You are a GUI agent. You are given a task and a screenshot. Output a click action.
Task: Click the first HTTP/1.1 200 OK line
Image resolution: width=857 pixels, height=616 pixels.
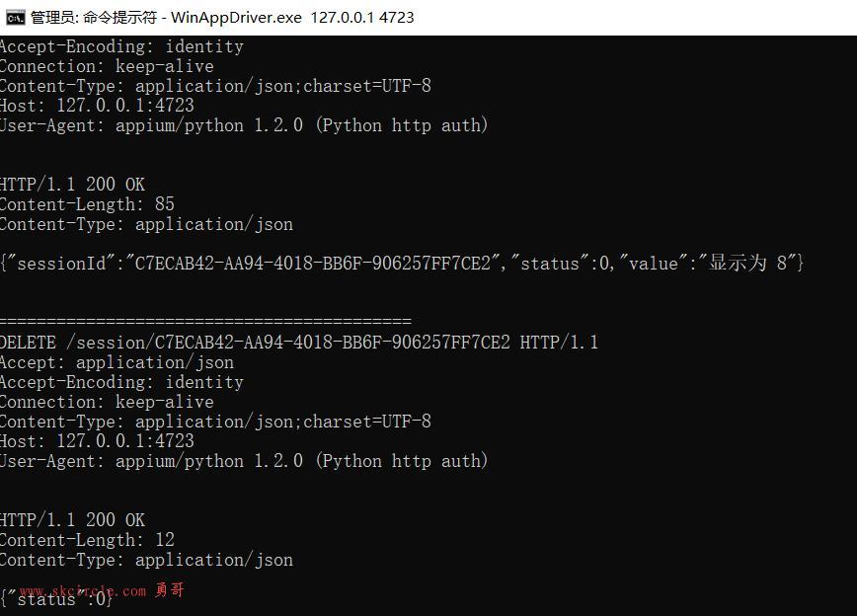[73, 185]
